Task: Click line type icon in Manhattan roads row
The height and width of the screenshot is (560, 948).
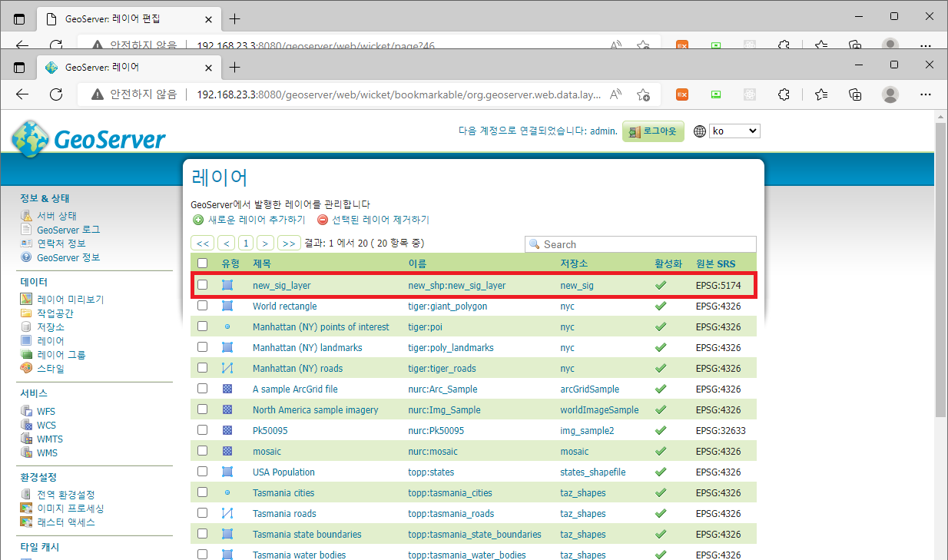Action: click(227, 368)
